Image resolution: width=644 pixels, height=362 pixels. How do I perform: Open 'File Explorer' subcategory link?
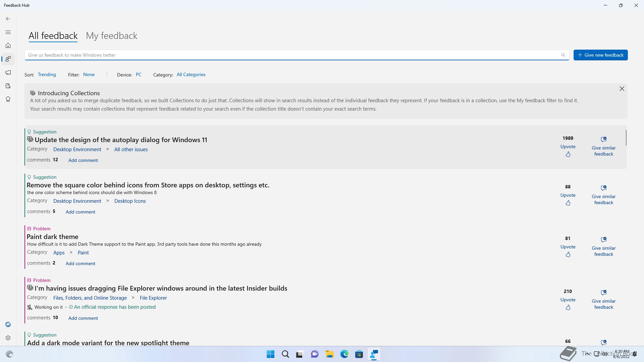coord(153,298)
